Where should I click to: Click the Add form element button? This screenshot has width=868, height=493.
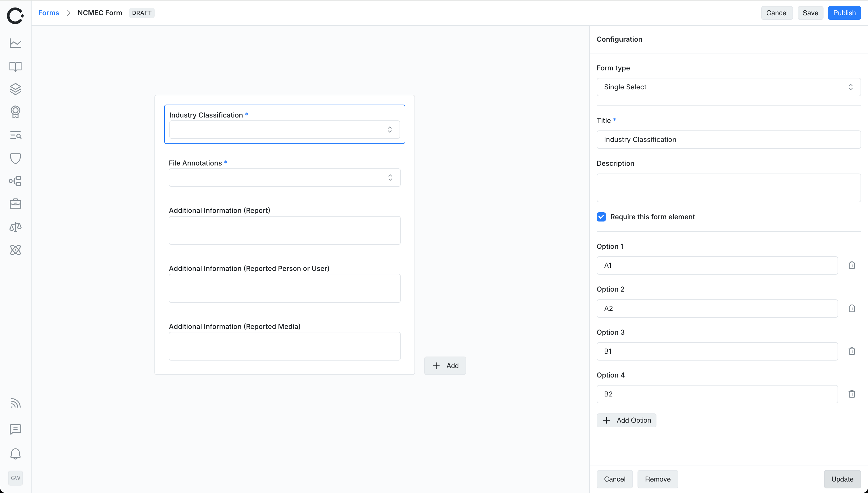pos(445,366)
